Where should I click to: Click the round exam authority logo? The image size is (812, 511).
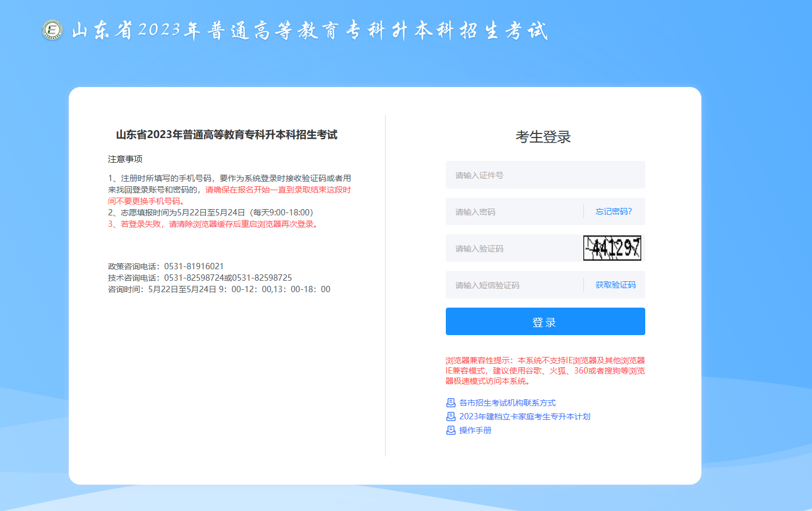(x=52, y=30)
